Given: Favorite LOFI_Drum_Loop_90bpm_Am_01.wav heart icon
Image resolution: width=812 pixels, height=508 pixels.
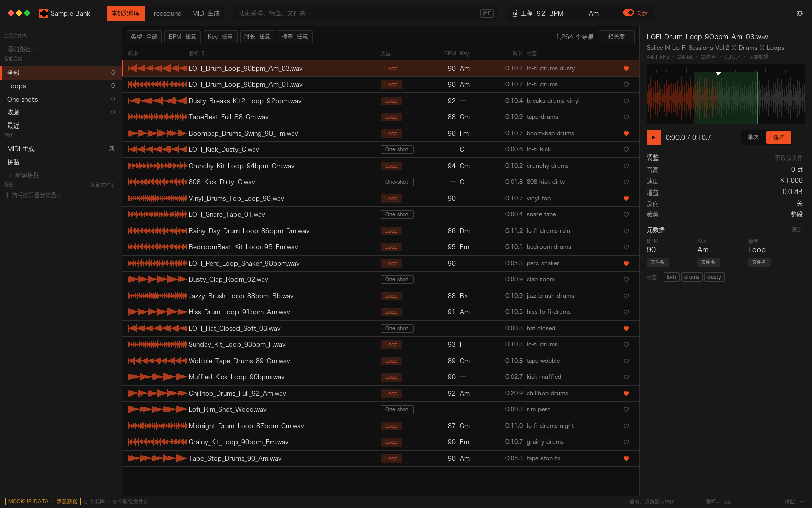Looking at the screenshot, I should click(x=626, y=85).
